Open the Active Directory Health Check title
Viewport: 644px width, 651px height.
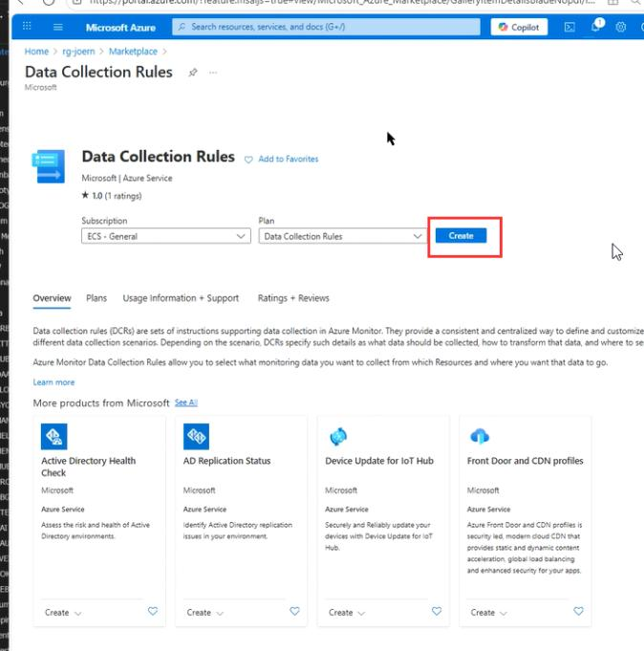(89, 467)
